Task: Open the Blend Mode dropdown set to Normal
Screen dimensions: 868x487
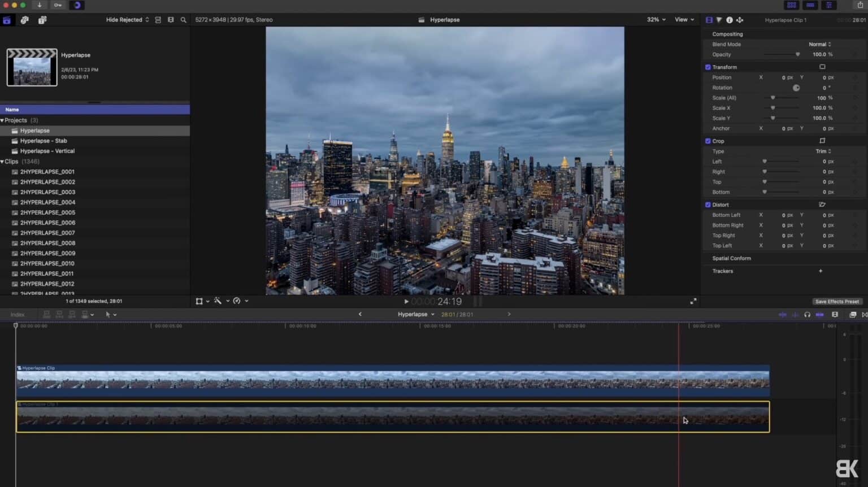Action: tap(819, 44)
